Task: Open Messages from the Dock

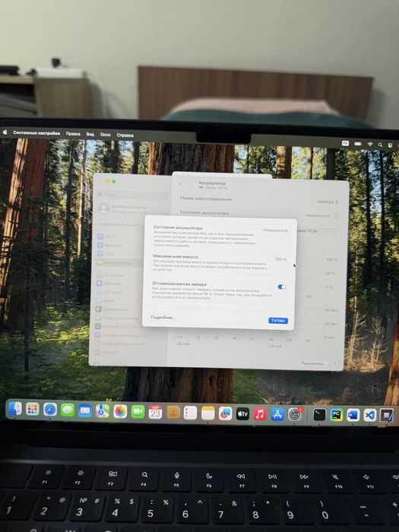Action: [68, 410]
